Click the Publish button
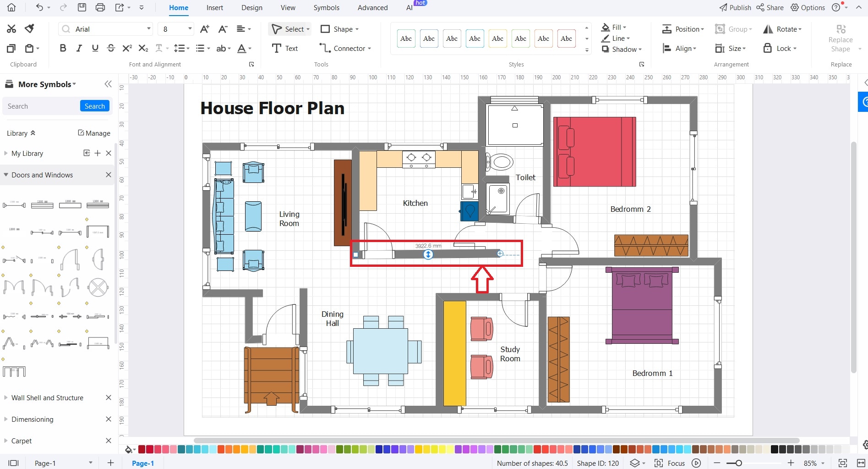The width and height of the screenshot is (868, 469). click(x=735, y=7)
